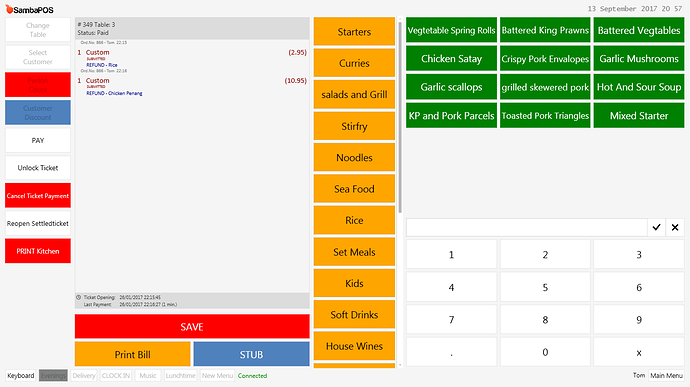Open the Set Meals category
Screen dimensions: 690x387
[x=354, y=252]
